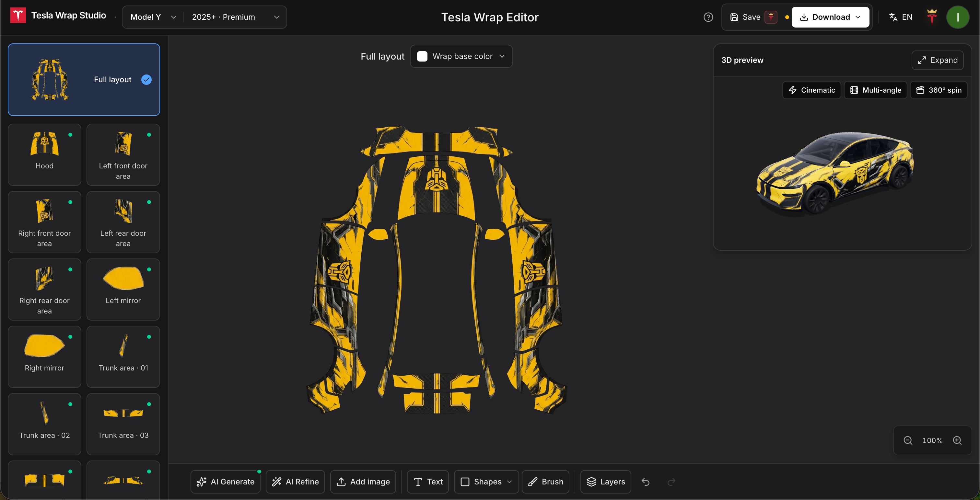
Task: Click the 3D preview heading
Action: [x=742, y=60]
